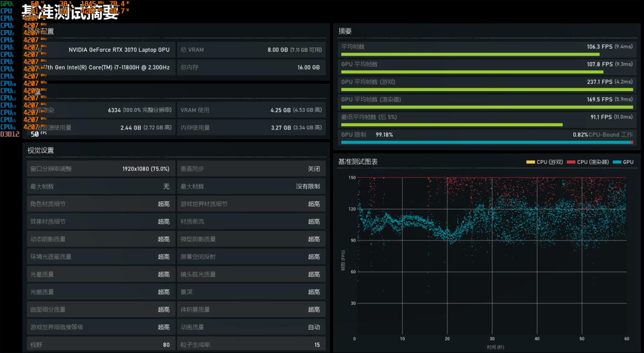The width and height of the screenshot is (644, 353).
Task: Click the 平均帧数 green progress bar
Action: (x=470, y=54)
